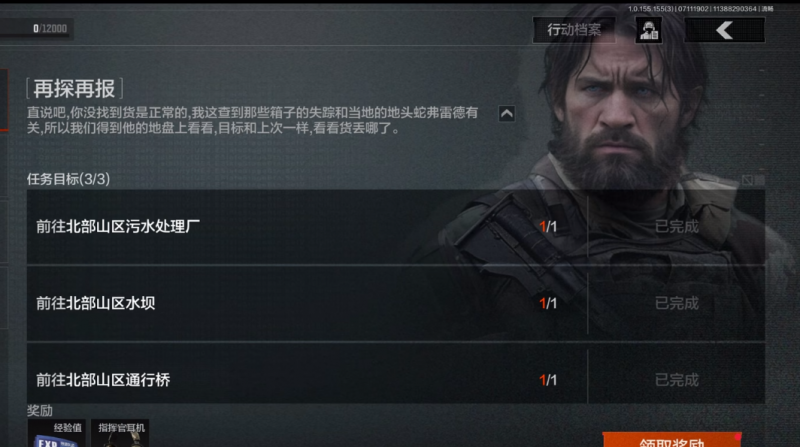This screenshot has height=447, width=800.
Task: Click 已完成 status of the sewage plant objective
Action: [x=677, y=227]
